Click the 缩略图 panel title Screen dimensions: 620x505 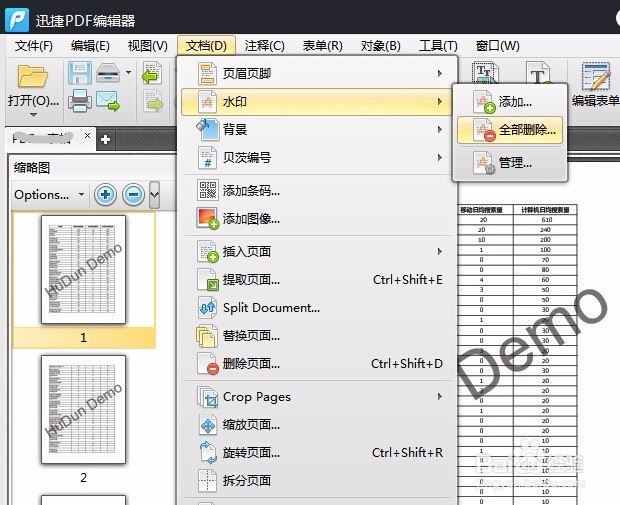[32, 168]
